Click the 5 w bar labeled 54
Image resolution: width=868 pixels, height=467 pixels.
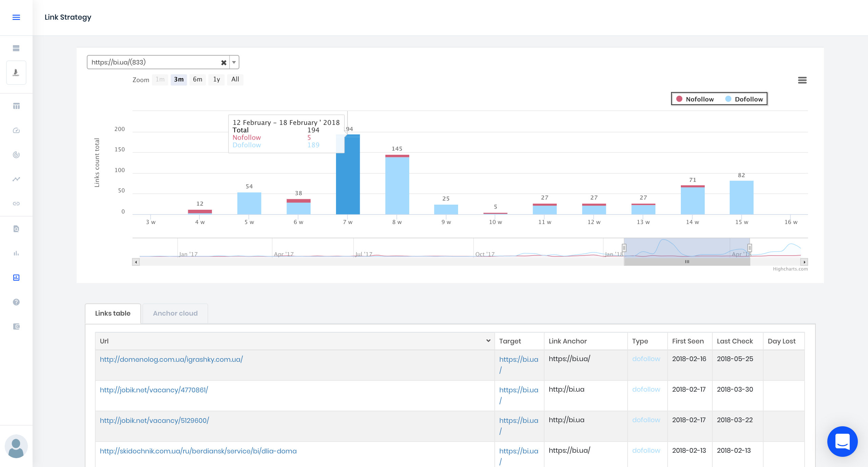(249, 203)
